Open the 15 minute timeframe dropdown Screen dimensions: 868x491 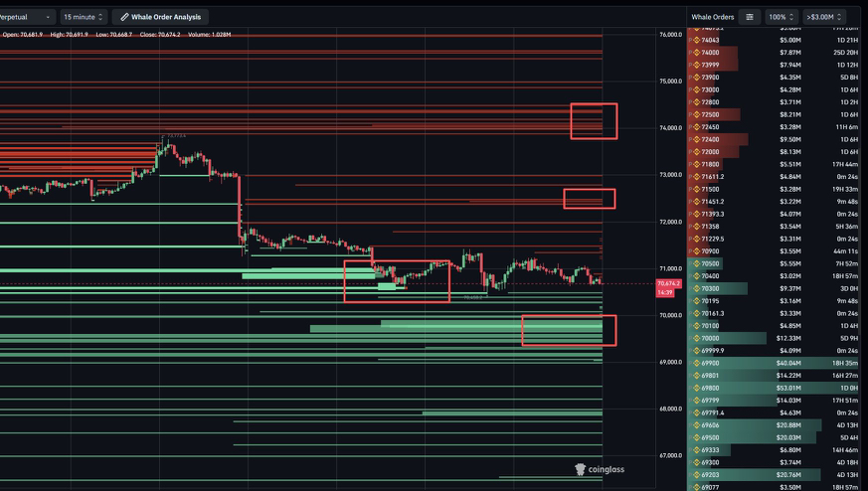(84, 17)
